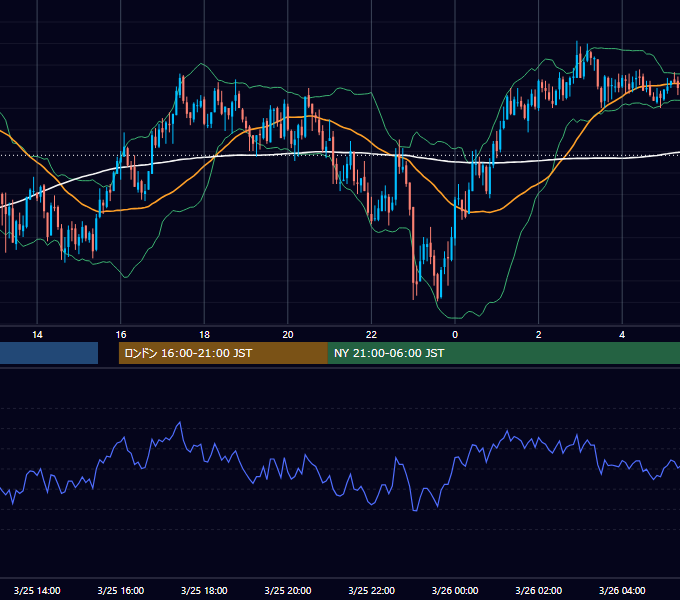Click the 3/25 16:00 time label
Screen dimensions: 680x600
pos(121,590)
